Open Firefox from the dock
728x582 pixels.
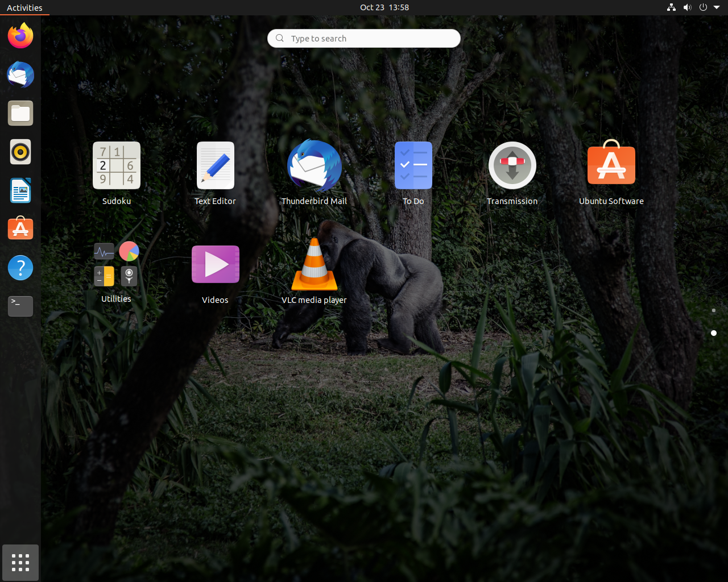coord(20,36)
